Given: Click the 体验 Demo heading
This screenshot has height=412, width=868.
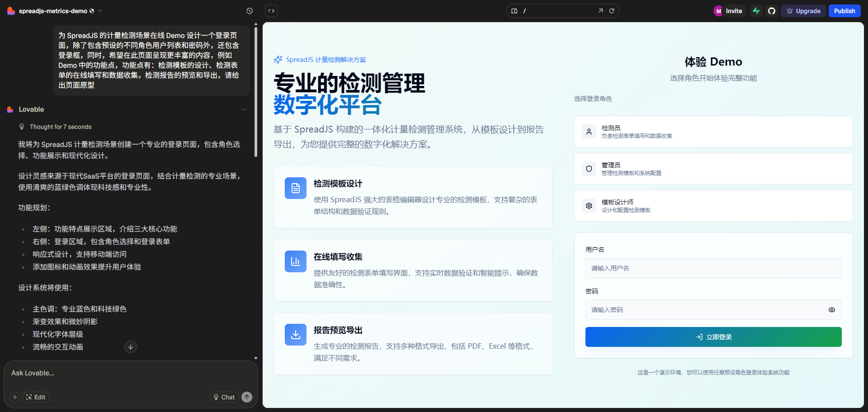Looking at the screenshot, I should (713, 62).
